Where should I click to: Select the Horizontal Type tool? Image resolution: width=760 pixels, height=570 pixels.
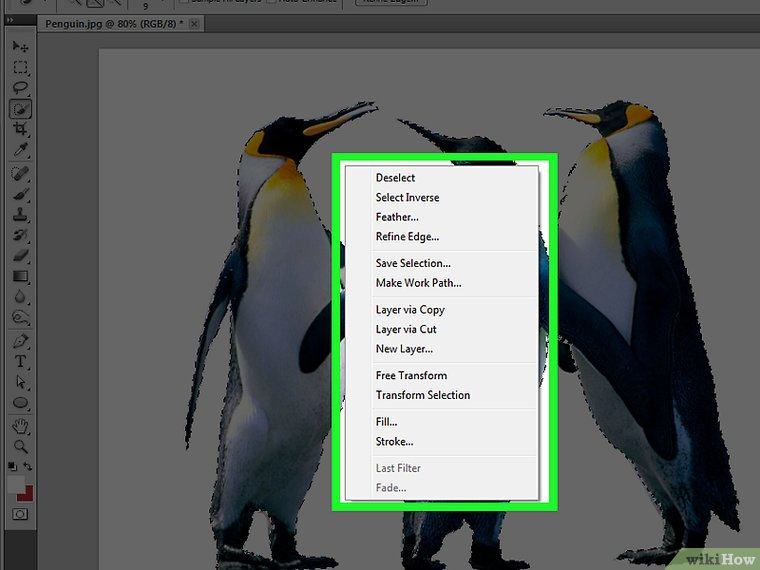coord(20,361)
